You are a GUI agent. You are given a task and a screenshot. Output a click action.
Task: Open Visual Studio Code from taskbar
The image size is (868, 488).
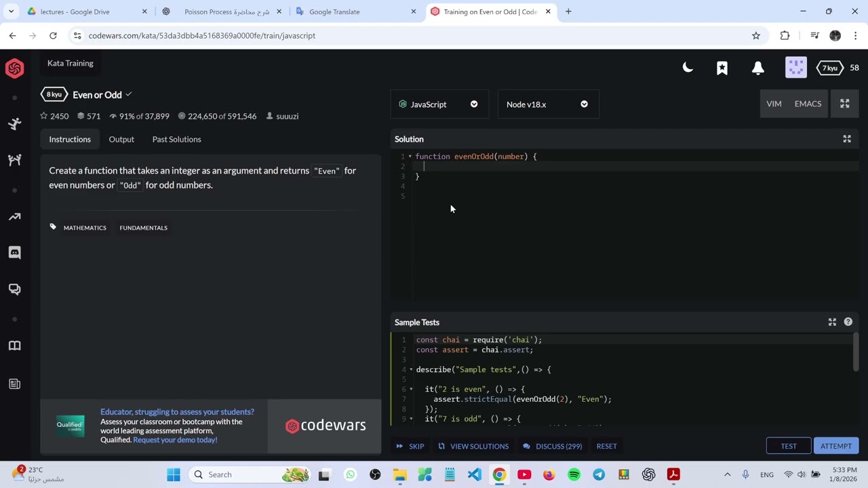(x=474, y=474)
